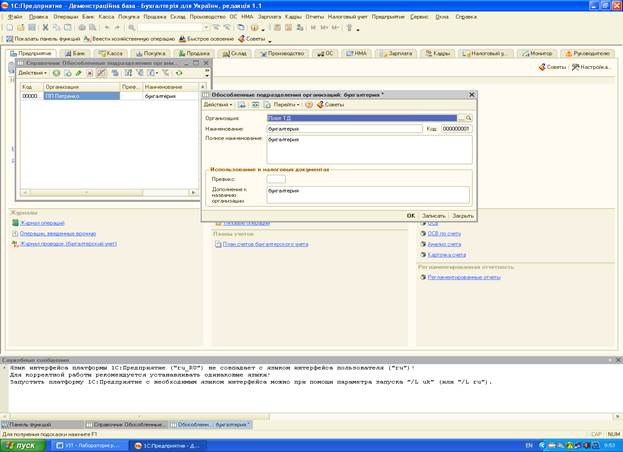
Task: Expand the Действия dropdown in the form
Action: (217, 104)
